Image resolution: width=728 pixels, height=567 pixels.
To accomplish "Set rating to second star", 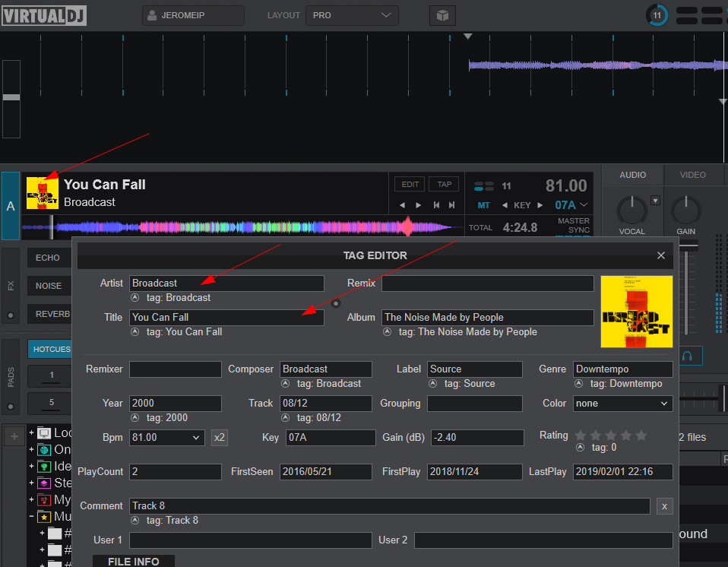I will 596,436.
